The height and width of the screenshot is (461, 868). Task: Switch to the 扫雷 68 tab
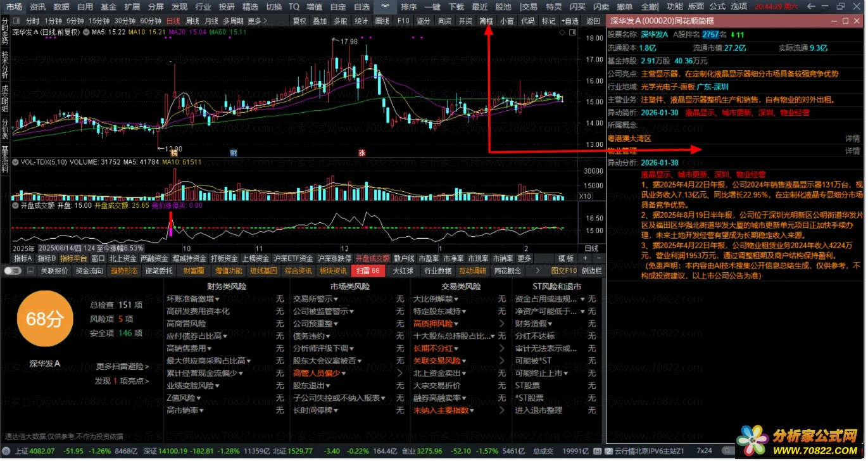tap(368, 271)
